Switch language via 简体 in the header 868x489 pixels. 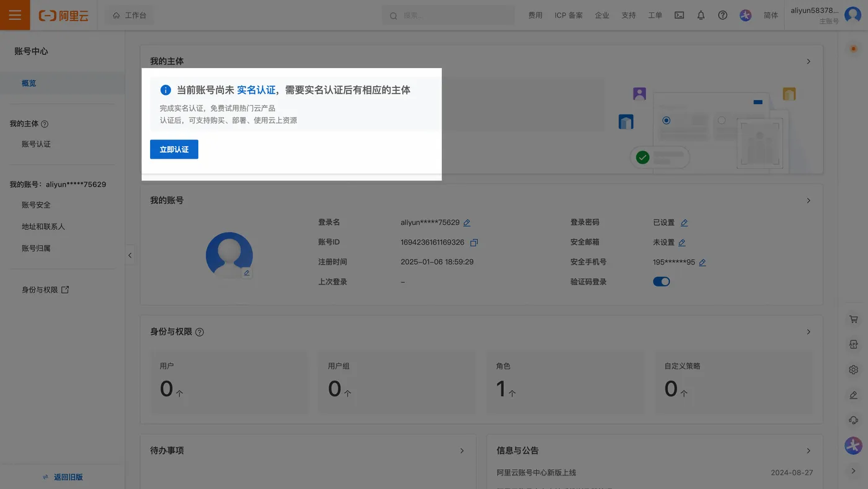pyautogui.click(x=771, y=15)
